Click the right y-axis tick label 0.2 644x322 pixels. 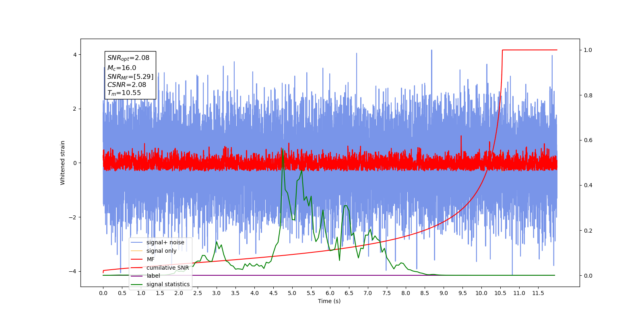(x=588, y=231)
